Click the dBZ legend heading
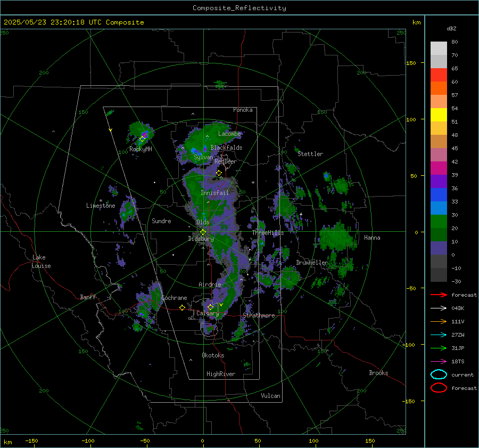The image size is (479, 448). point(451,29)
